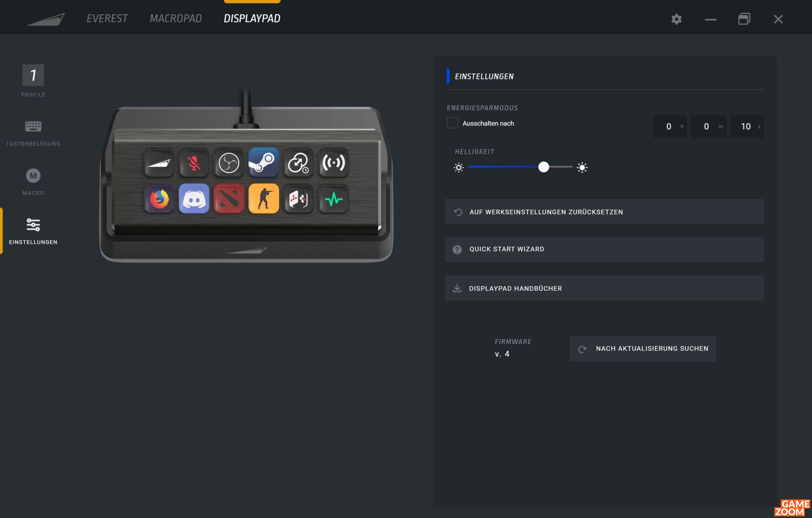Click the Mountain logo display key

tap(159, 163)
